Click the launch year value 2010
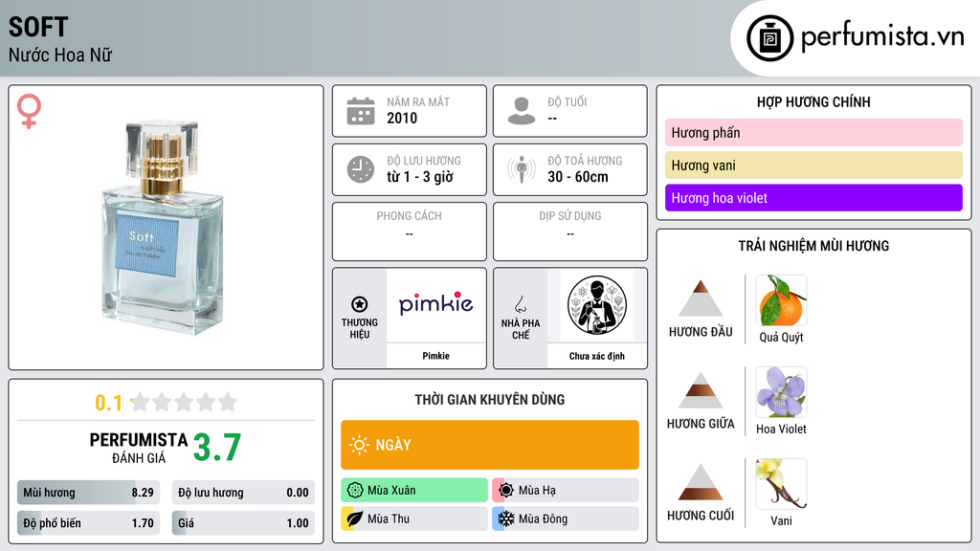 tap(402, 118)
